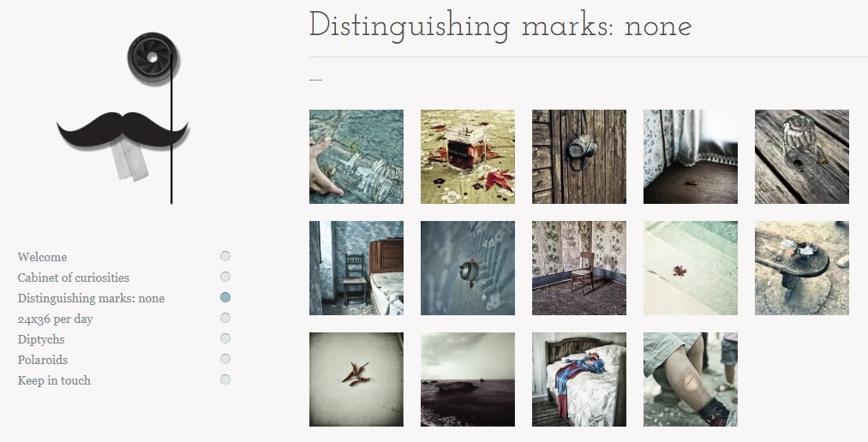
Task: View the chair against floral wallpaper photo
Action: tap(579, 268)
